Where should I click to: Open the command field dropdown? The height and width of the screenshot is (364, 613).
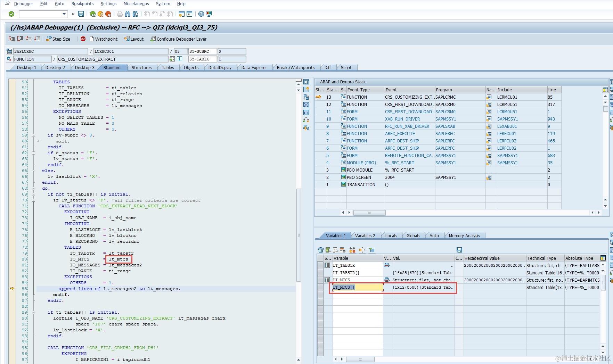pyautogui.click(x=64, y=14)
